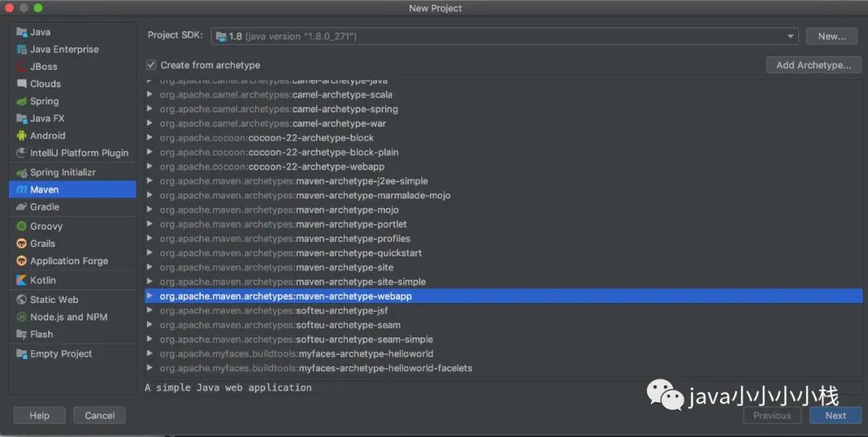
Task: Select Empty Project type
Action: point(72,353)
